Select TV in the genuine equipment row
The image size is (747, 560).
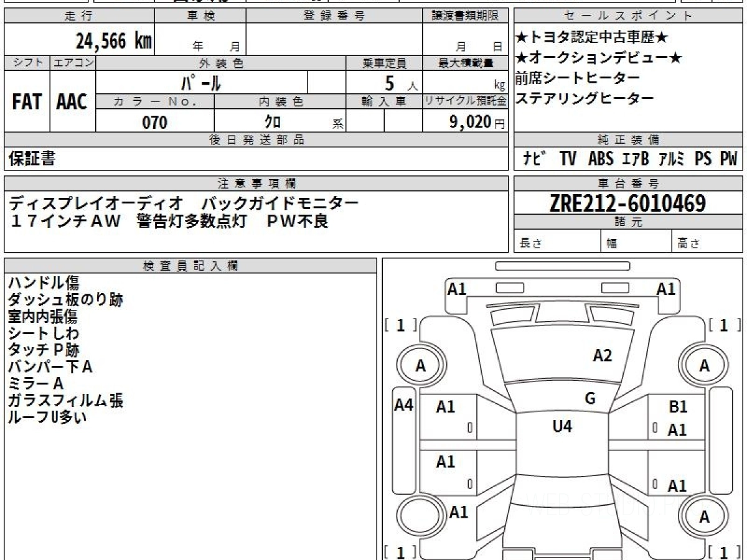(x=568, y=159)
